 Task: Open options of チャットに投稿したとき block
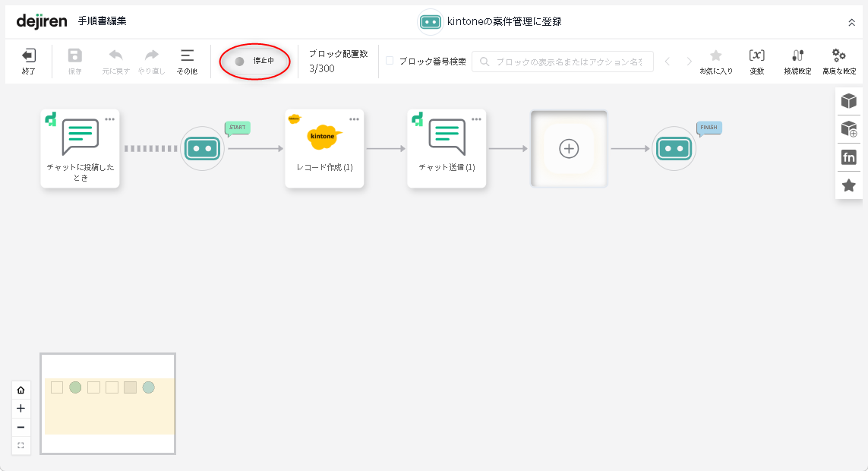[x=110, y=119]
